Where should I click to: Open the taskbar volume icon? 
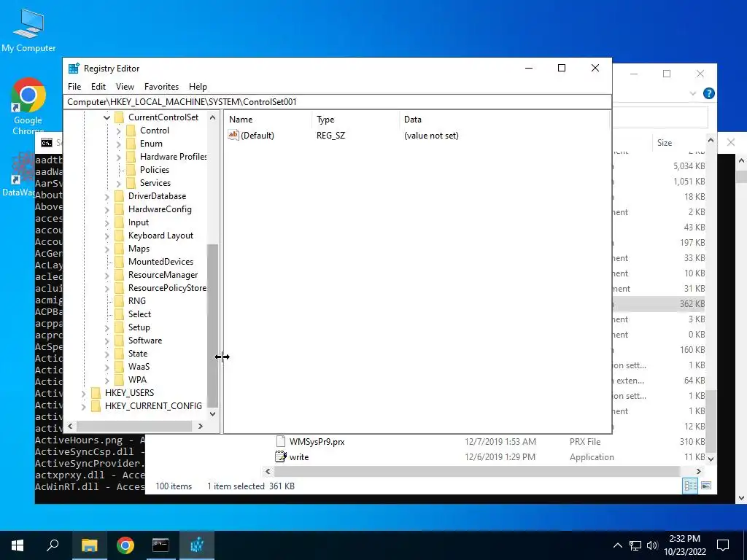coord(652,545)
